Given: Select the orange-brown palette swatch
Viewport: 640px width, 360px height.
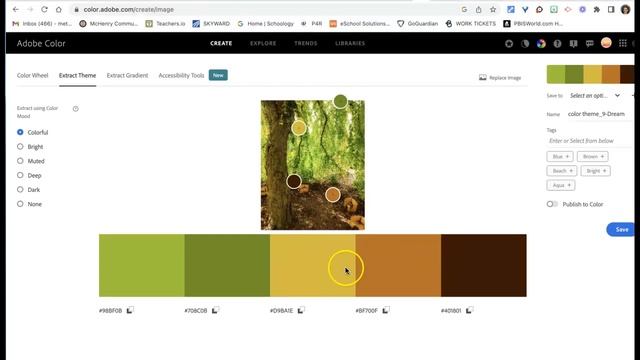Looking at the screenshot, I should [x=398, y=265].
